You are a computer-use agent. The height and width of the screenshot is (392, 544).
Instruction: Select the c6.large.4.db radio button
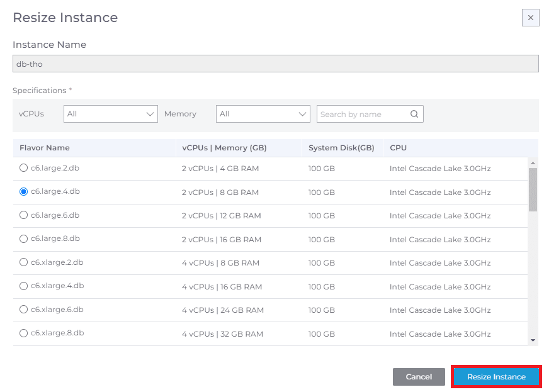[24, 191]
